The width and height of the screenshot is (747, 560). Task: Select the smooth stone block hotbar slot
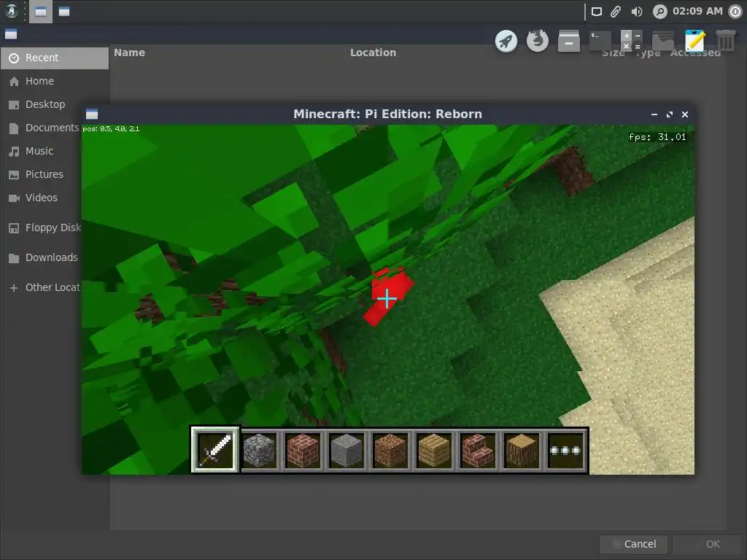(347, 450)
